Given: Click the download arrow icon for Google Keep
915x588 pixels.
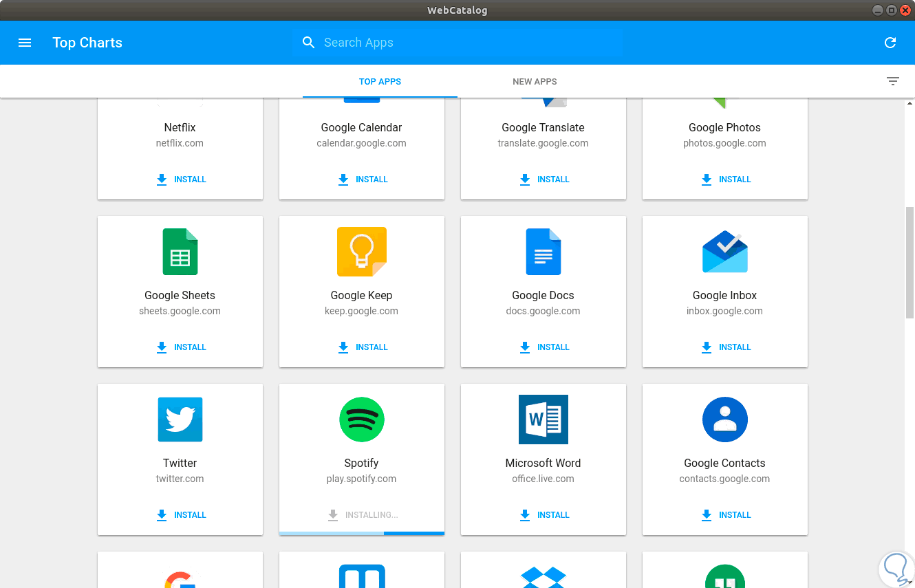Looking at the screenshot, I should [x=343, y=347].
